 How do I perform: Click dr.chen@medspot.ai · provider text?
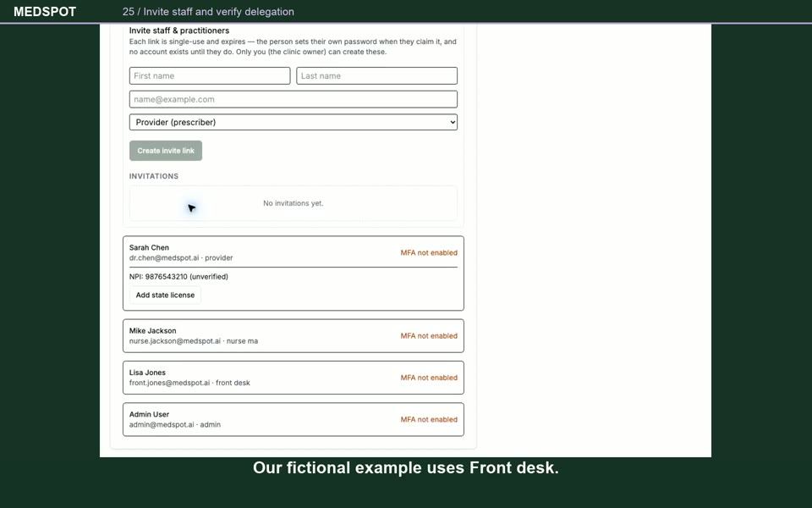181,257
